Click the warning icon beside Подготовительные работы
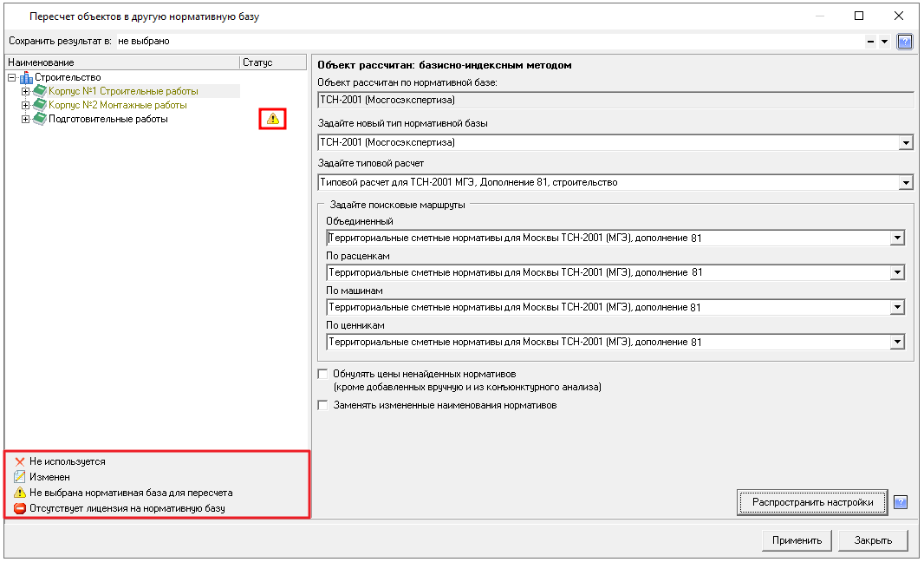This screenshot has height=562, width=924. tap(273, 119)
